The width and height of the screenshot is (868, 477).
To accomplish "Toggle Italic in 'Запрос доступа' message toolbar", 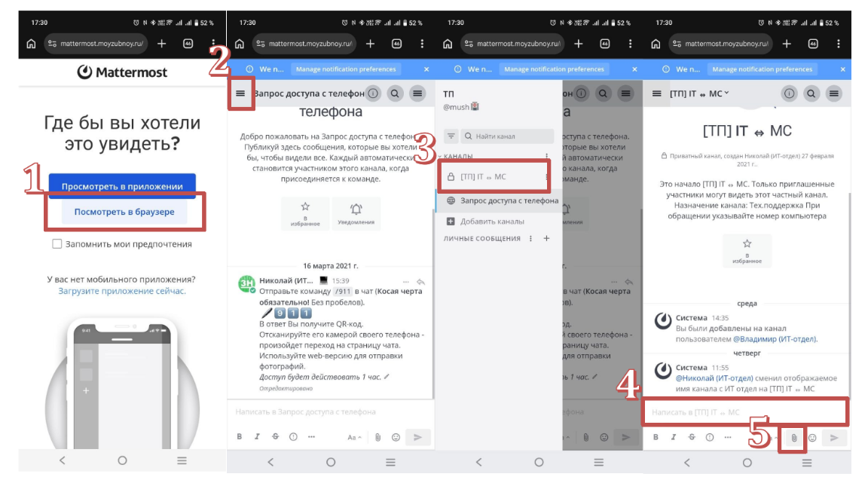I will (258, 436).
